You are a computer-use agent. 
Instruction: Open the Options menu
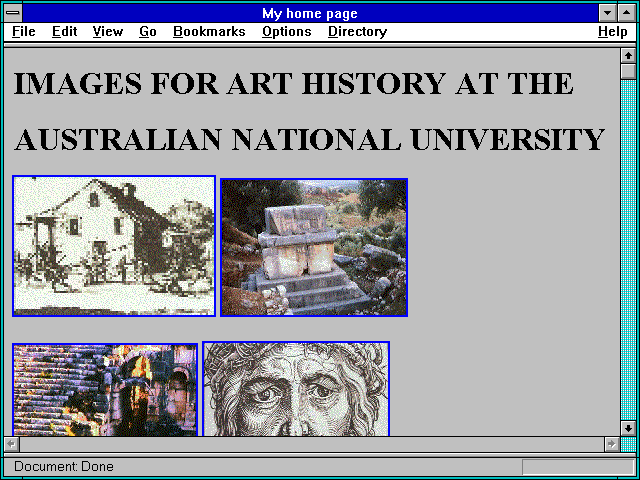[x=287, y=32]
